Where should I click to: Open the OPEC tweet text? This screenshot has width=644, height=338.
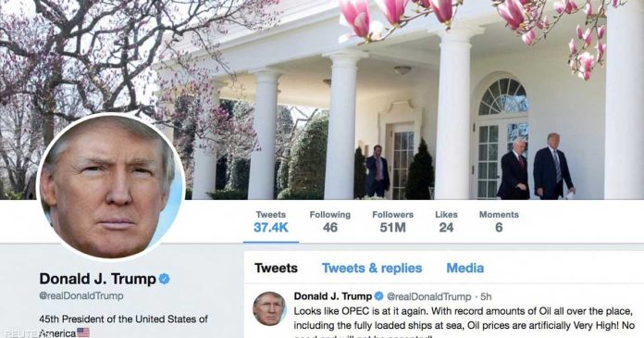[464, 322]
